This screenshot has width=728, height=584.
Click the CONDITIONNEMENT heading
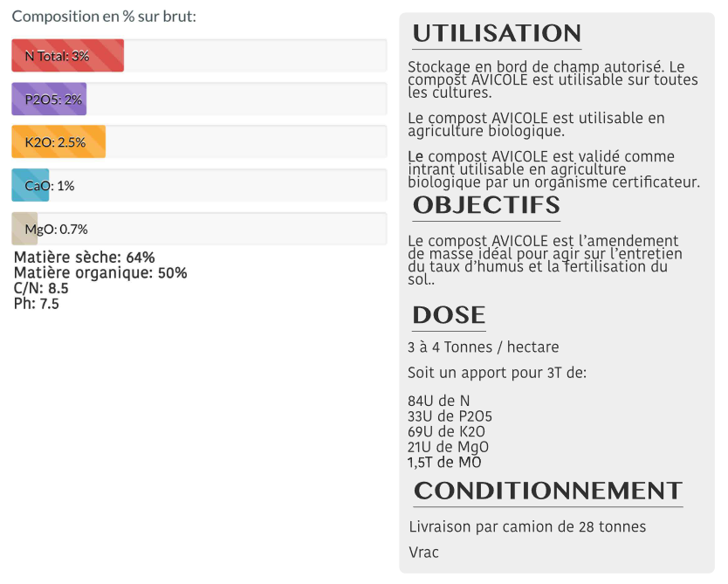tap(547, 491)
